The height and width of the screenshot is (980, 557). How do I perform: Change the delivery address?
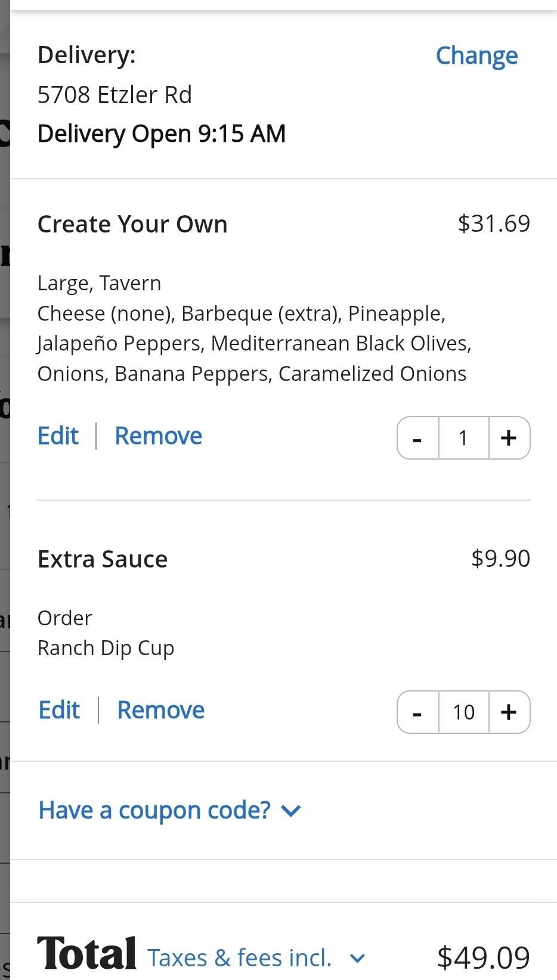pos(476,55)
